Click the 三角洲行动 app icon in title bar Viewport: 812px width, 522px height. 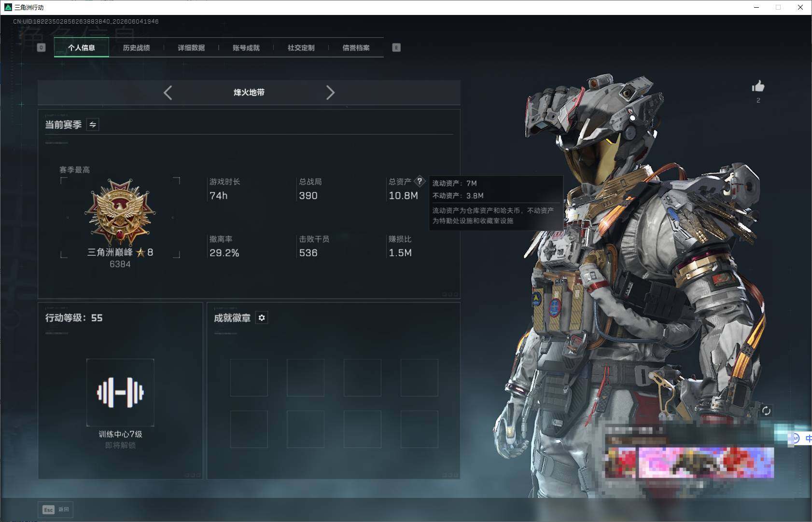(x=8, y=7)
